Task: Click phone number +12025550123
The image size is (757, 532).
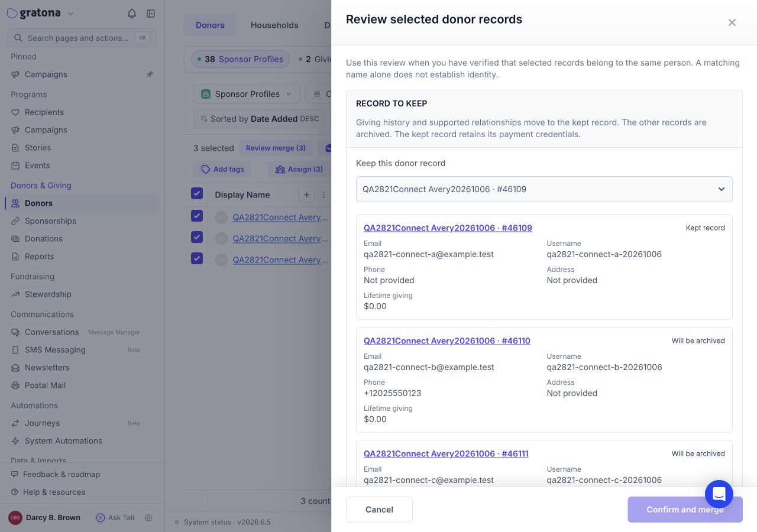Action: [x=393, y=393]
